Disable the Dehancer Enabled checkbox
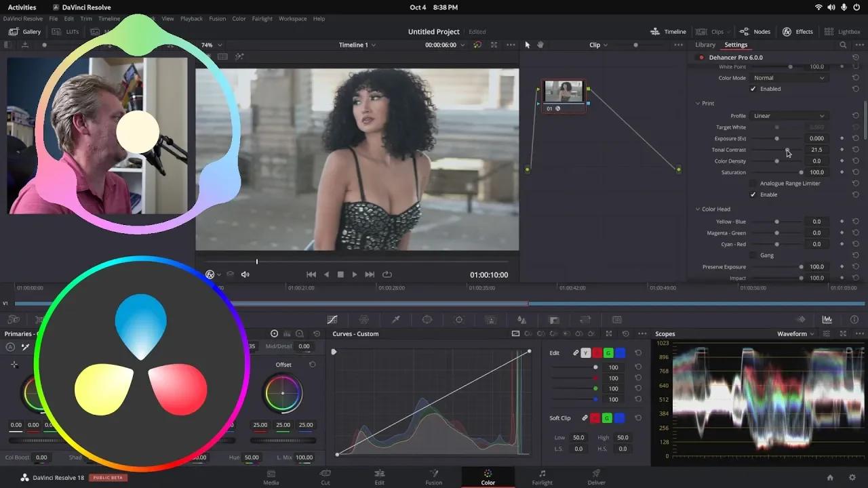The height and width of the screenshot is (488, 868). [753, 89]
